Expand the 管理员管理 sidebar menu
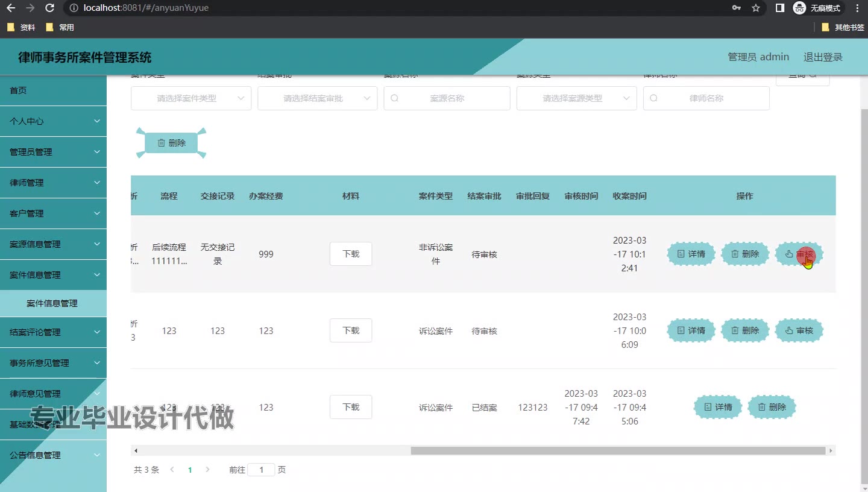Screen dimensions: 868x492 click(x=53, y=152)
